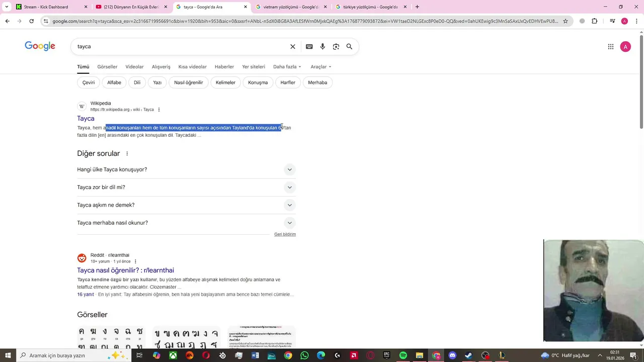Switch to the Yer siteleri tab
This screenshot has width=644, height=362.
254,67
